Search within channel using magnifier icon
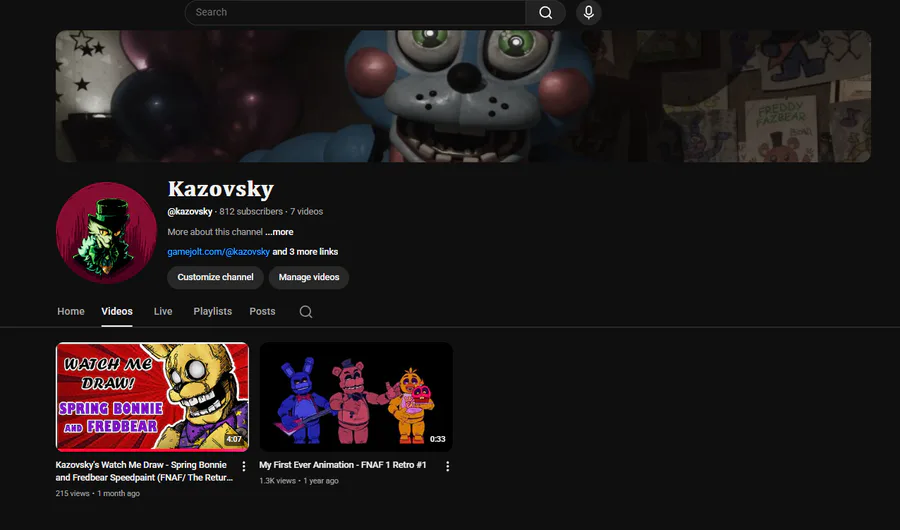900x530 pixels. tap(306, 311)
